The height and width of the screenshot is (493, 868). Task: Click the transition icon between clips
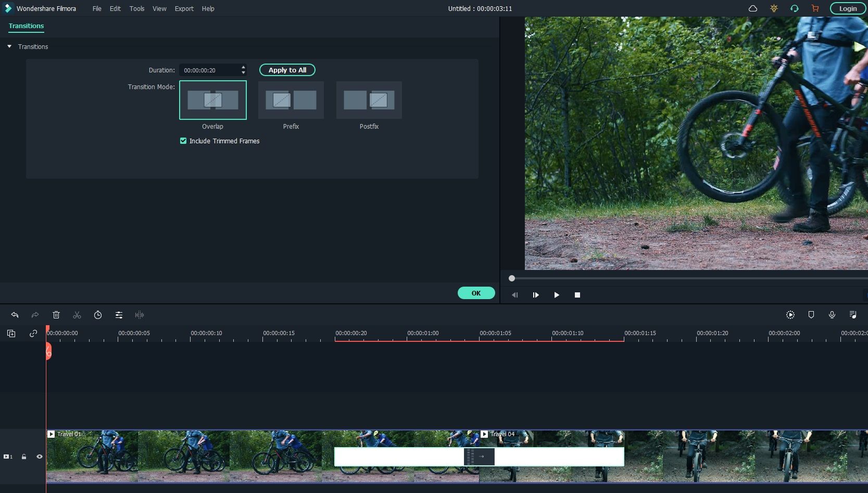(479, 457)
